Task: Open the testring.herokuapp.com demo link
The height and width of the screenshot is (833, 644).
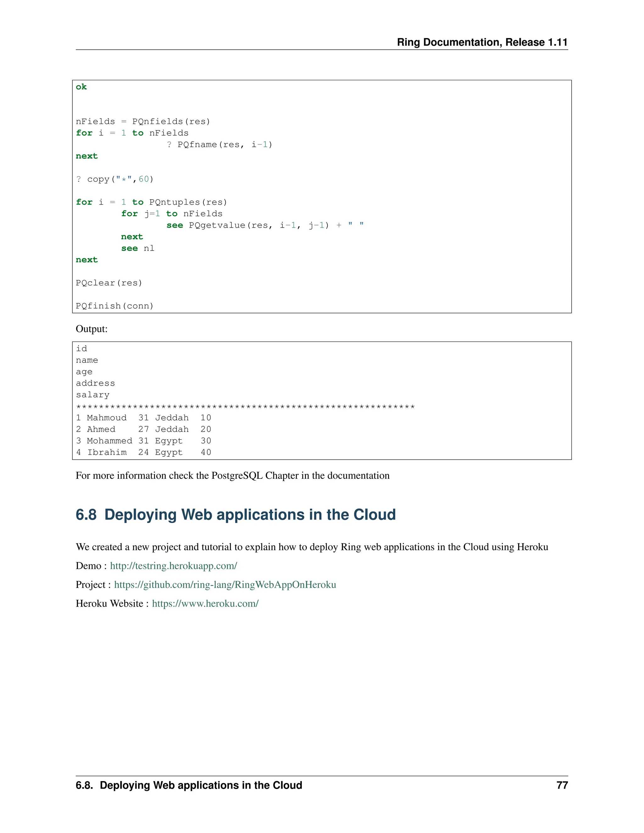Action: click(x=173, y=565)
